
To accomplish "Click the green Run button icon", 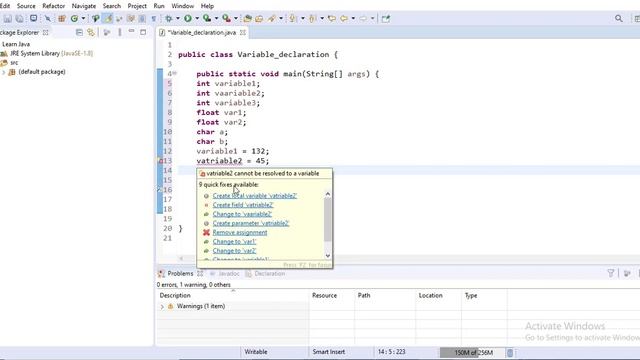I will 188,18.
